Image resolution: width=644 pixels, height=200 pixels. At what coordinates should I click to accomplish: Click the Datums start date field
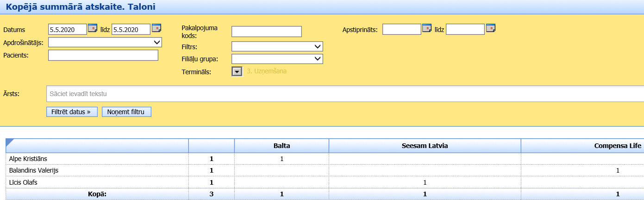[x=68, y=29]
